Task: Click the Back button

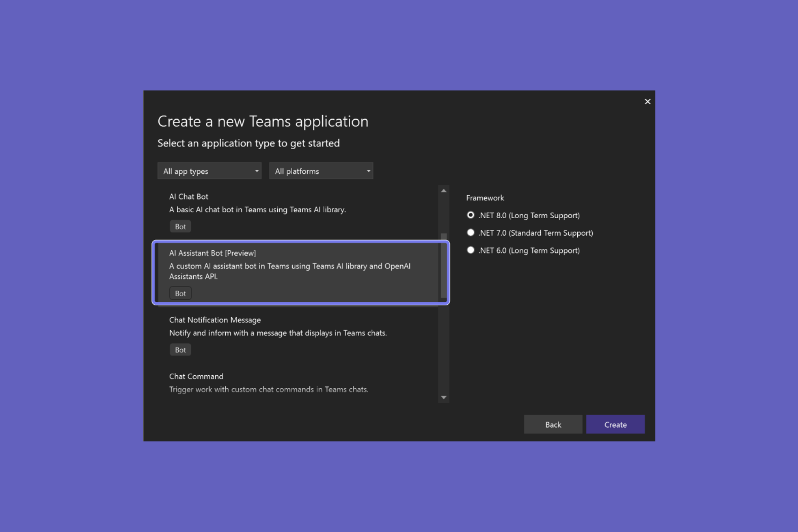Action: [x=553, y=424]
